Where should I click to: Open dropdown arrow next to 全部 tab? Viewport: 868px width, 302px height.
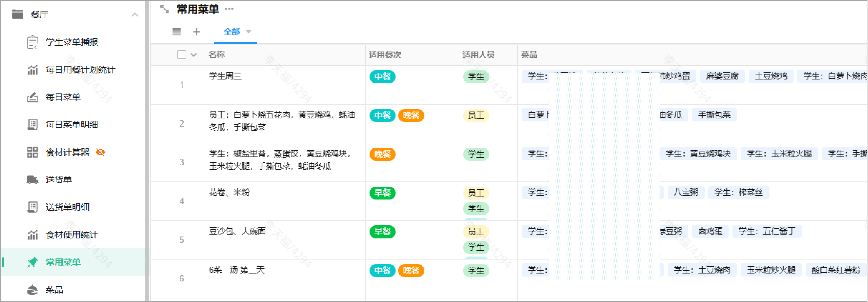(249, 32)
